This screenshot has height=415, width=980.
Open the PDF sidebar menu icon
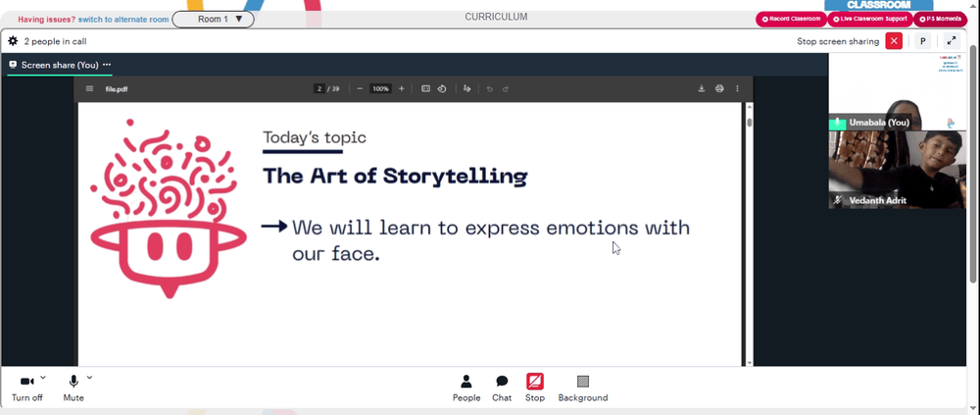[x=89, y=89]
